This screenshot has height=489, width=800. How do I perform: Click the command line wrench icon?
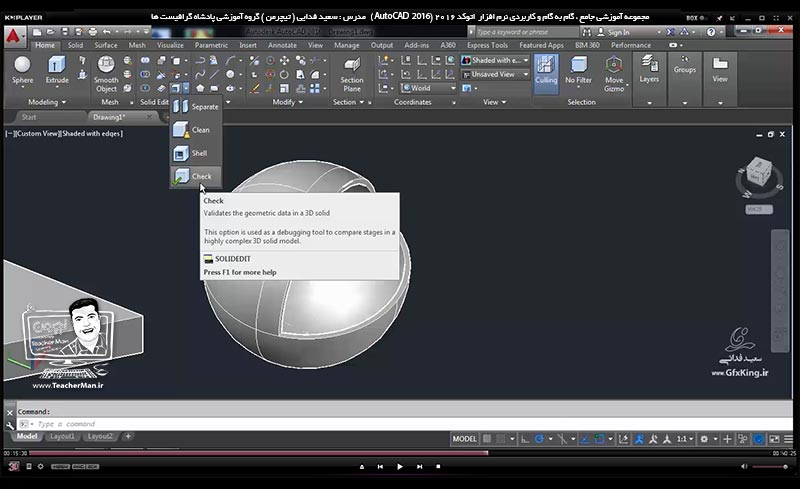(x=10, y=424)
